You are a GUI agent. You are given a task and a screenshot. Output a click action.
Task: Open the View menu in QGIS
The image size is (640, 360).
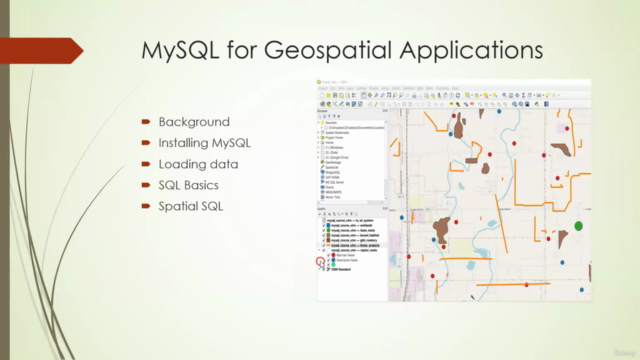[341, 88]
